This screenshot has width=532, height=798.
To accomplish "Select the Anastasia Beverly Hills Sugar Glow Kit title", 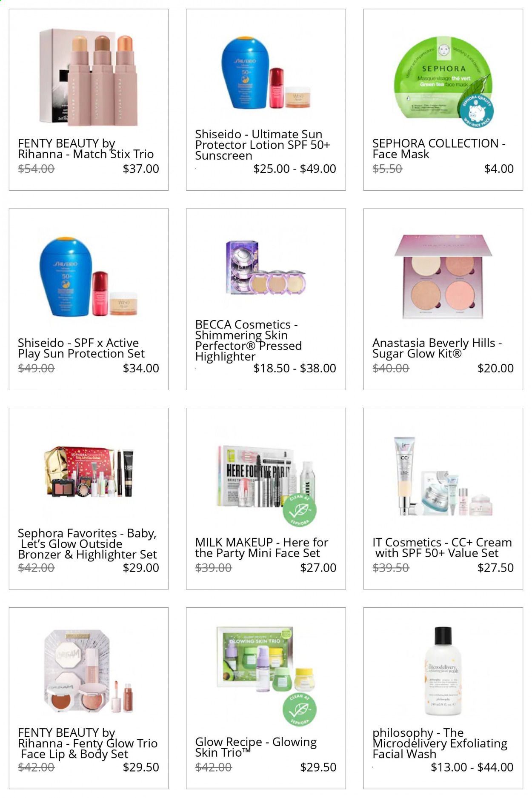I will [437, 348].
